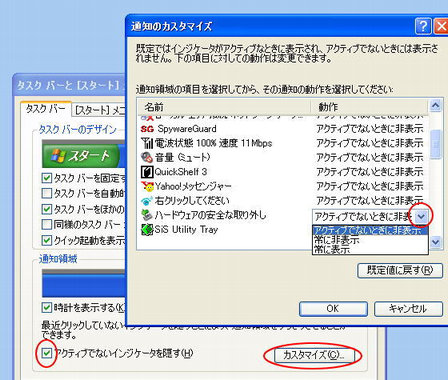Open the behavior dropdown arrow
This screenshot has height=380, width=448.
point(422,217)
